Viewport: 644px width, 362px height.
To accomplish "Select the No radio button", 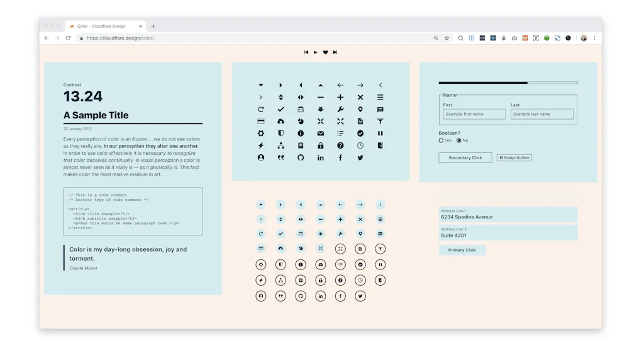I will click(458, 140).
